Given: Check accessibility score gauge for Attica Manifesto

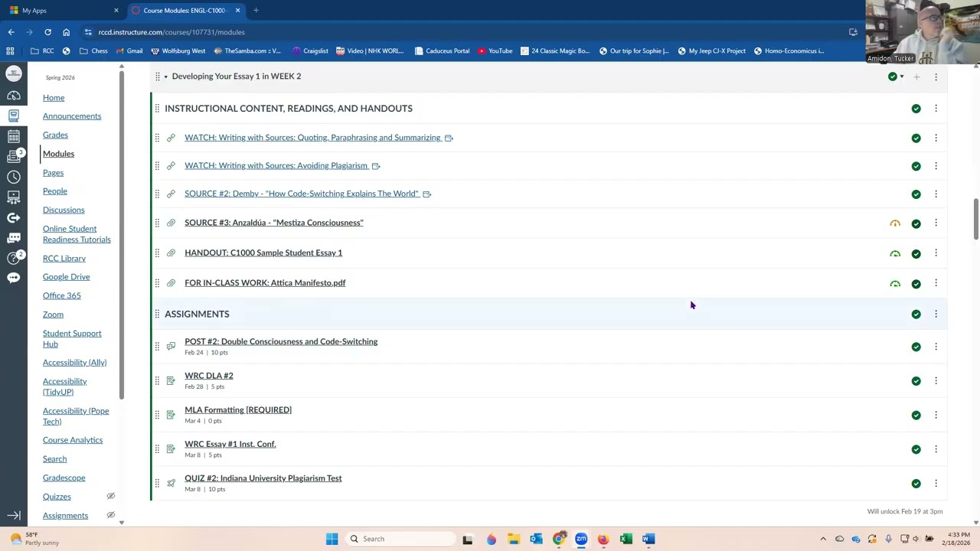Looking at the screenshot, I should 895,284.
